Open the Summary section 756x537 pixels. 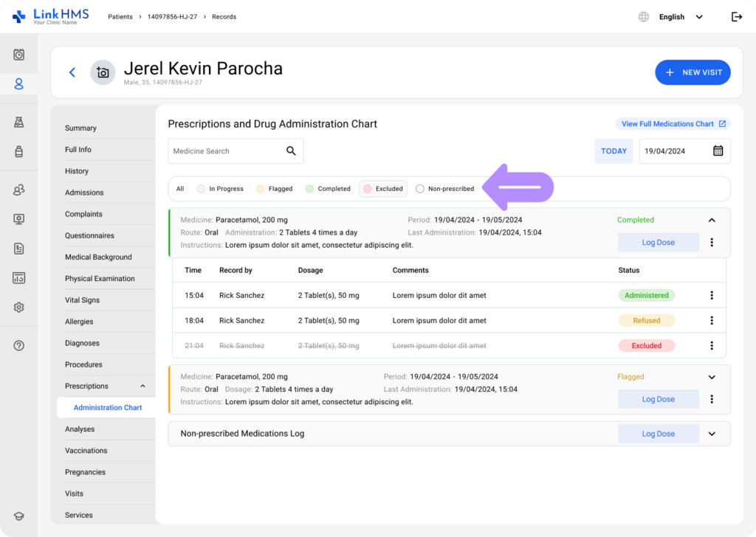pos(80,128)
